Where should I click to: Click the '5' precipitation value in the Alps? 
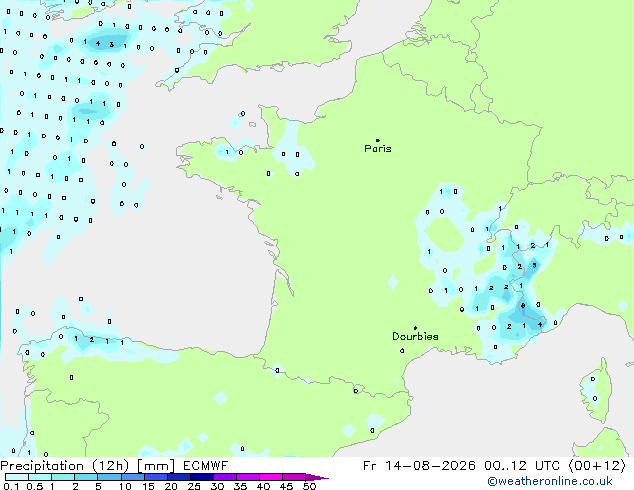click(535, 265)
